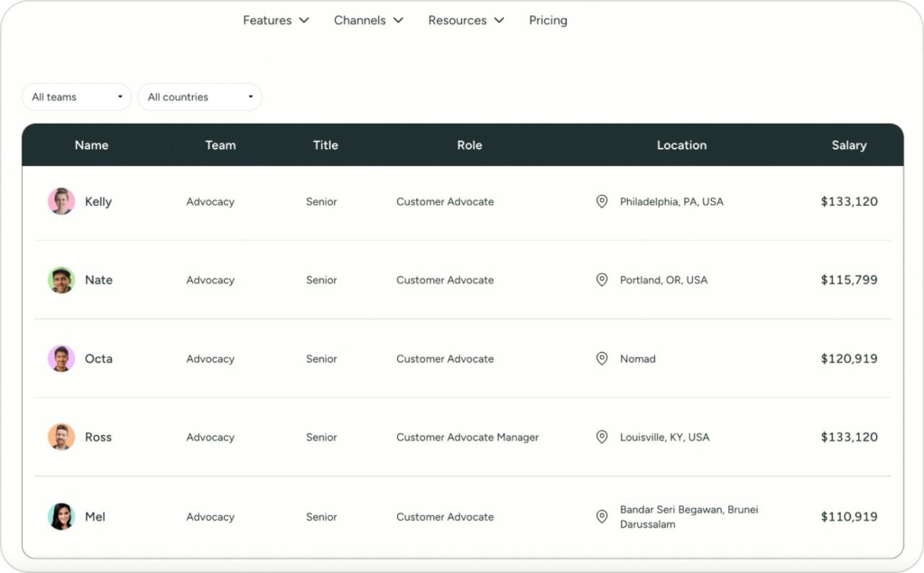Click location pin next to Louisville
The image size is (924, 573).
(x=602, y=437)
